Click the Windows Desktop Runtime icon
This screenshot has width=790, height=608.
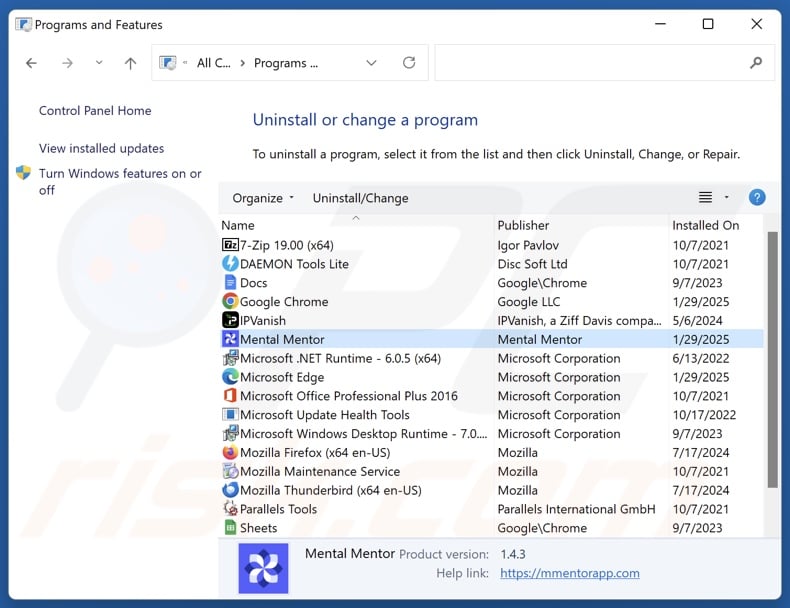[x=230, y=434]
